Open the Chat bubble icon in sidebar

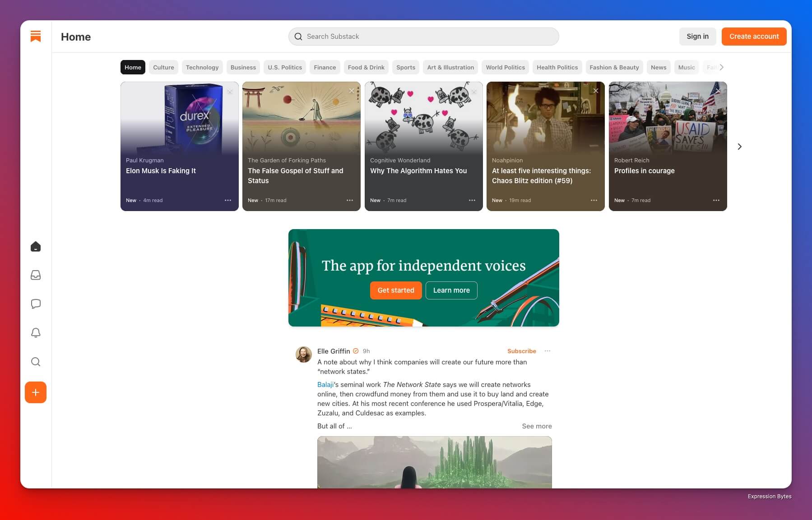point(36,304)
